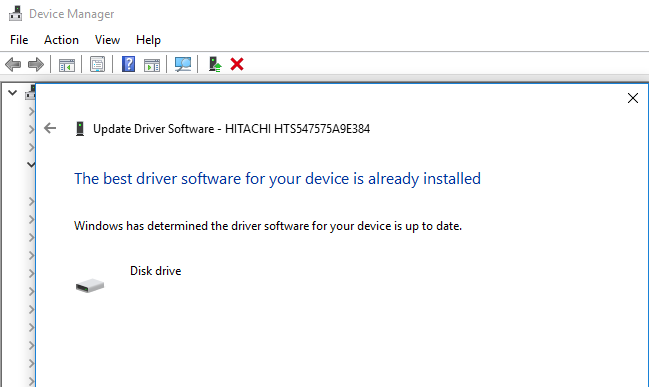Click the 'Windows has determined the driver' message text
The height and width of the screenshot is (387, 649).
(x=268, y=226)
